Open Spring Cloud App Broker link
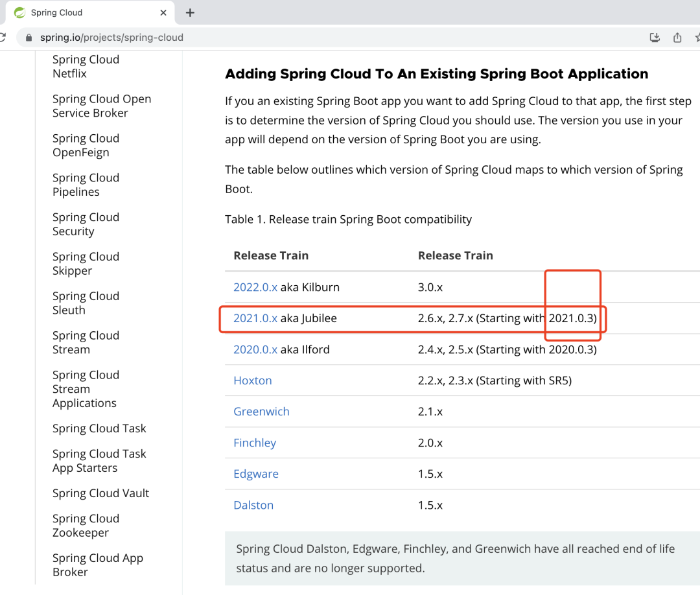The height and width of the screenshot is (595, 700). 98,565
